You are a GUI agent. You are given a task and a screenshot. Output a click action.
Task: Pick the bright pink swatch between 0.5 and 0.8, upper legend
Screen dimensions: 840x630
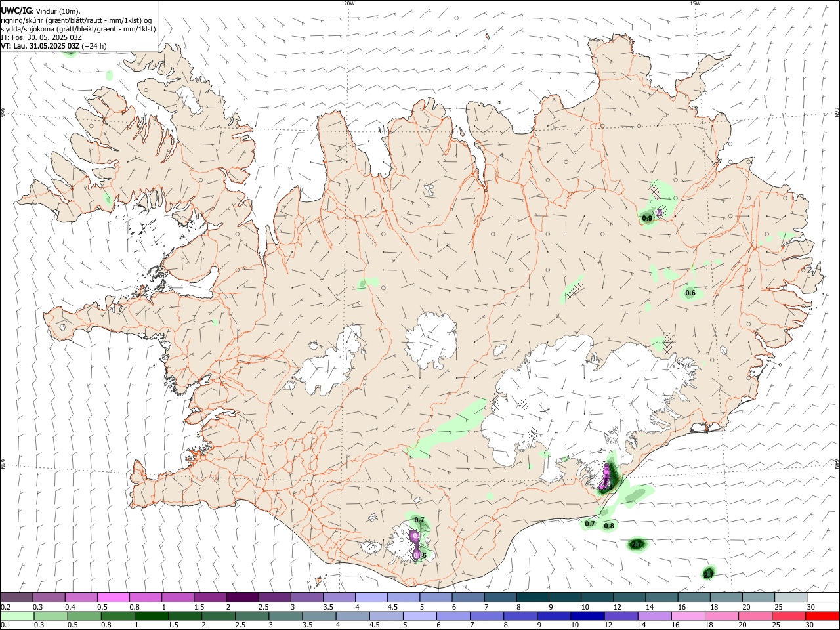click(113, 597)
